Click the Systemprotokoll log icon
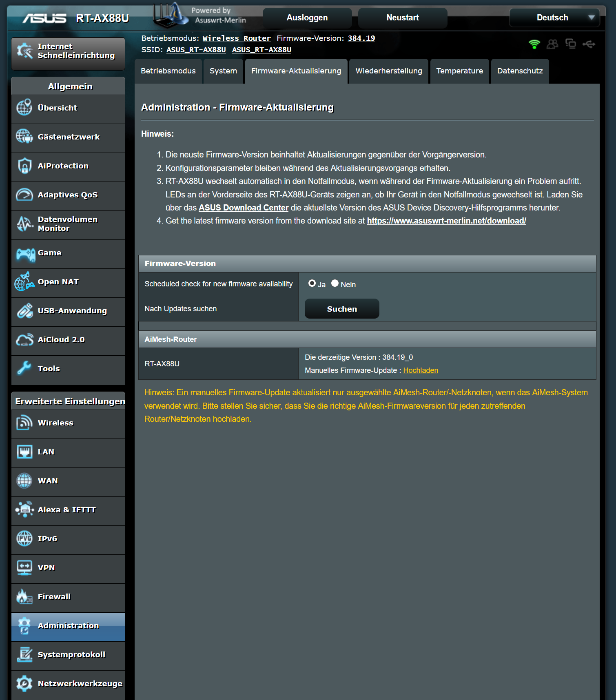This screenshot has height=700, width=616. pyautogui.click(x=24, y=654)
